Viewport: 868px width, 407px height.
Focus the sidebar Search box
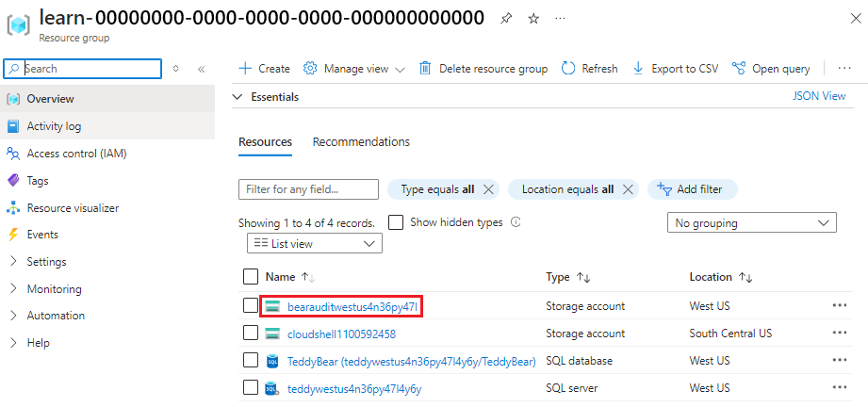coord(83,69)
